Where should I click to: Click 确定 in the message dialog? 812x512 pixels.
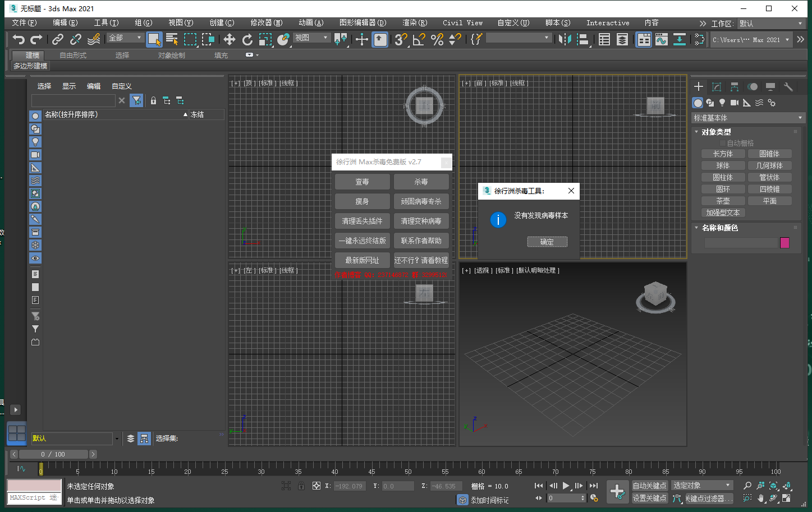coord(547,242)
